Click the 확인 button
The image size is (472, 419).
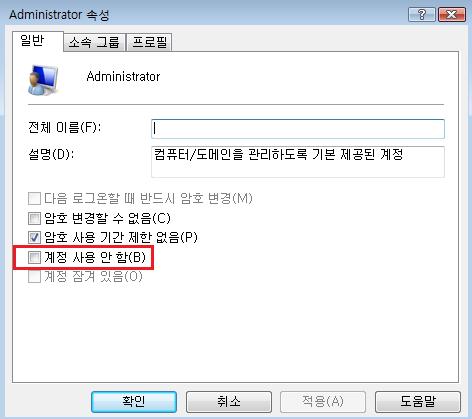[134, 402]
